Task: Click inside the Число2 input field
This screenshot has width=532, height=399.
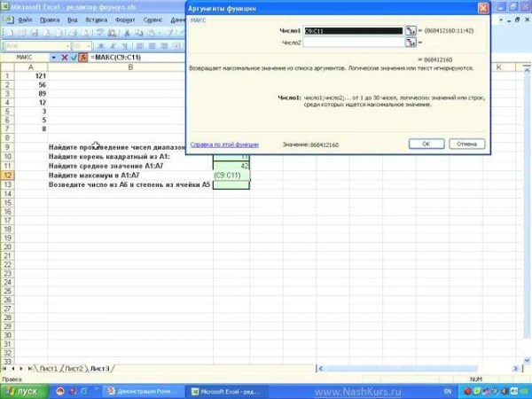Action: (x=353, y=42)
